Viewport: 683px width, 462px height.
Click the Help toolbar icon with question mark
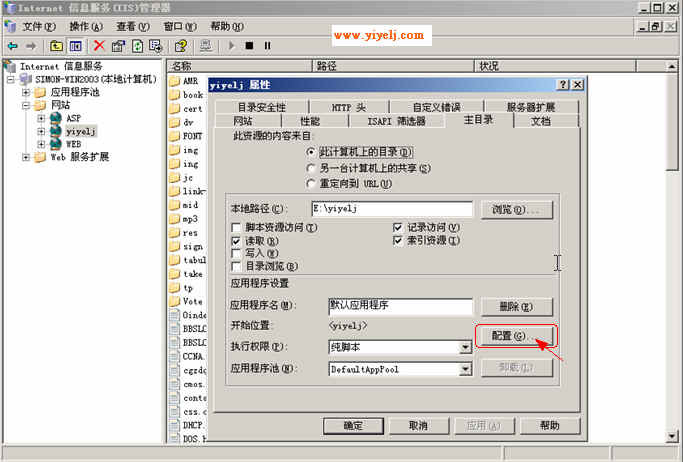tap(181, 46)
